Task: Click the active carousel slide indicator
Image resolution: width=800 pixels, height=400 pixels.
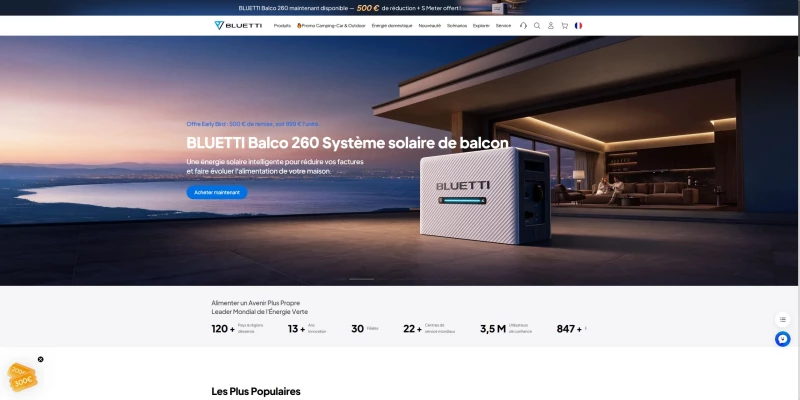Action: click(361, 279)
